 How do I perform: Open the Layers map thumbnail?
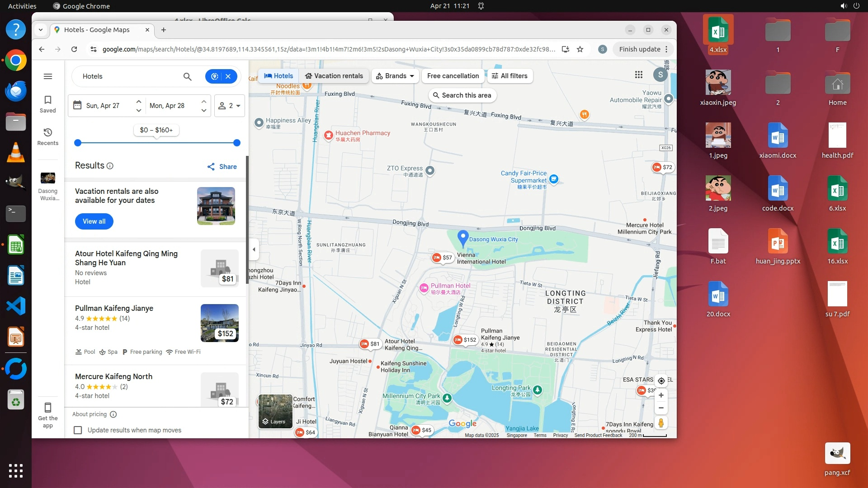point(275,411)
